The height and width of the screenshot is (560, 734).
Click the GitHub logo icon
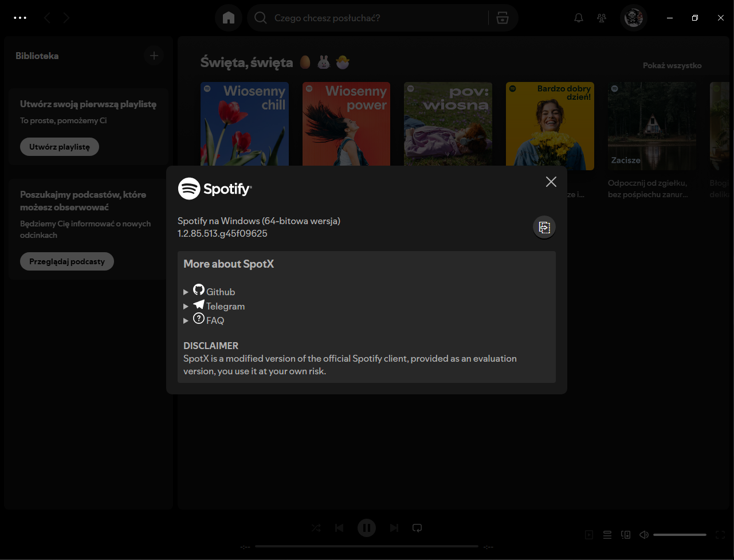(199, 289)
